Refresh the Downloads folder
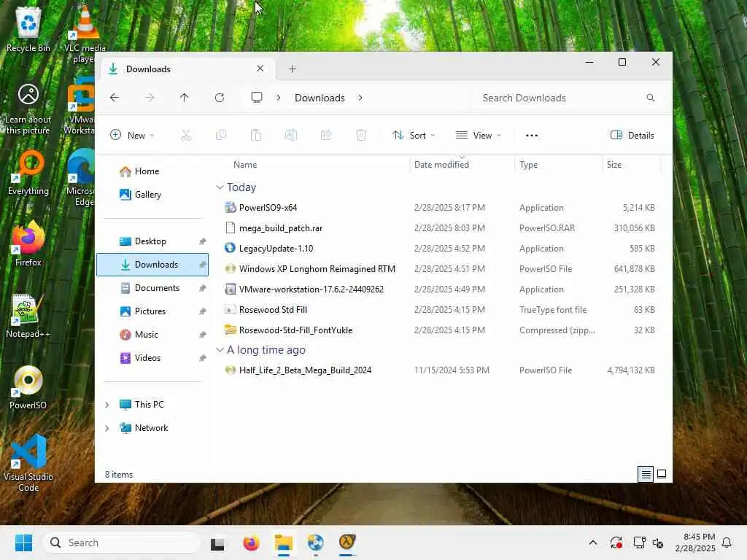Image resolution: width=747 pixels, height=560 pixels. pyautogui.click(x=220, y=98)
